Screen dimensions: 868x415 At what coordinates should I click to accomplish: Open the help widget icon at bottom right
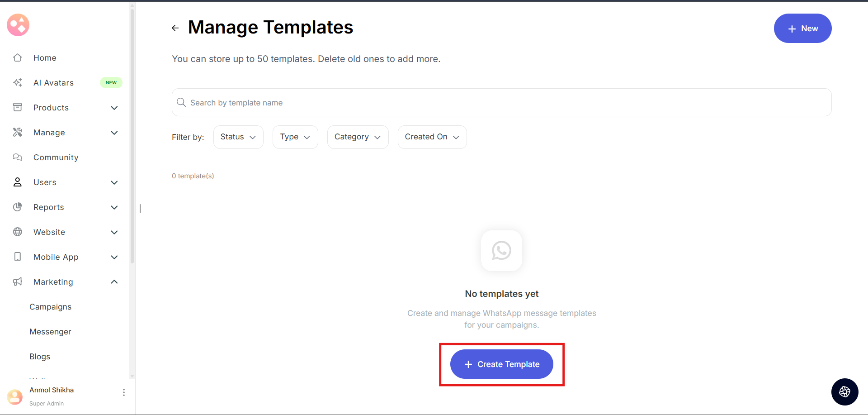[x=844, y=392]
